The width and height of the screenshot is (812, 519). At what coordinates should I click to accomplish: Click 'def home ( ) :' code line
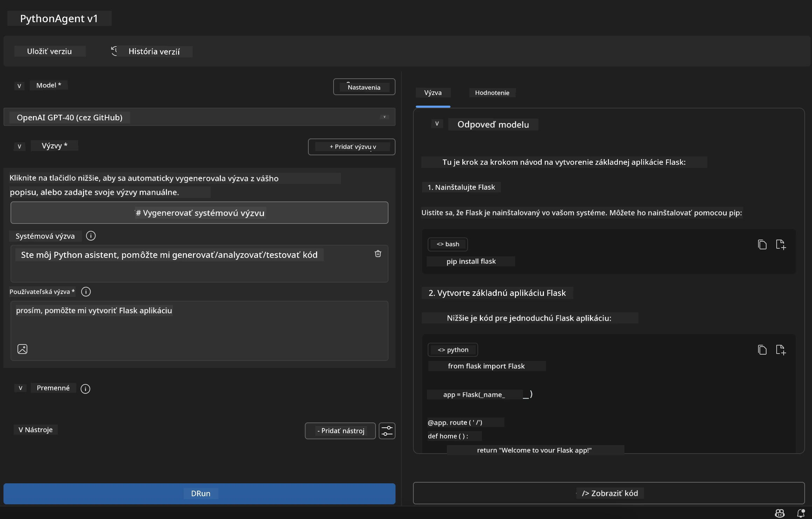[x=448, y=436]
